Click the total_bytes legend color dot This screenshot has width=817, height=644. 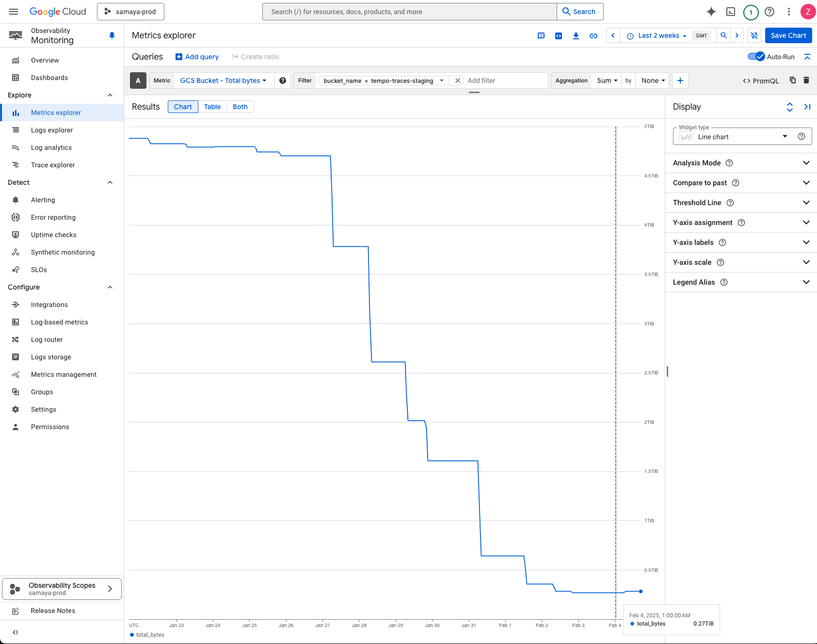coord(132,635)
